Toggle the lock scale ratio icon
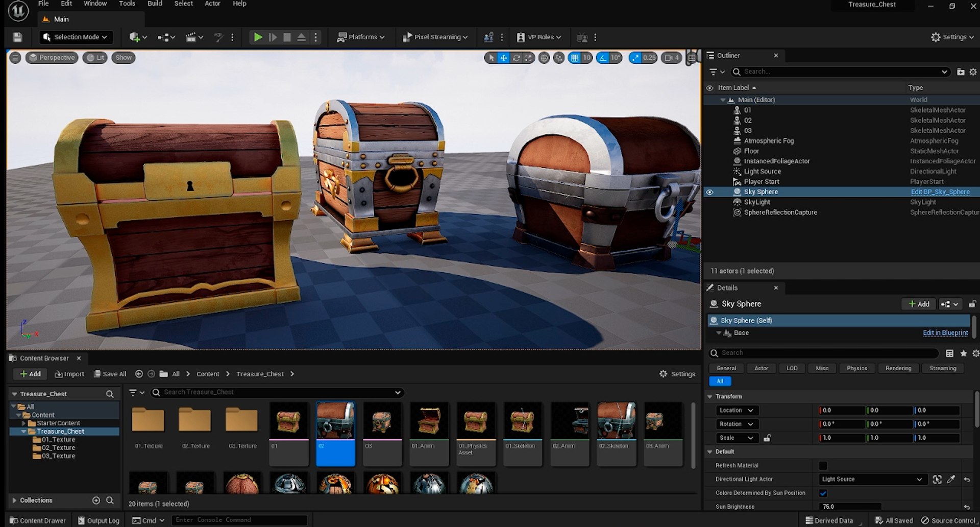The height and width of the screenshot is (527, 980). [767, 438]
